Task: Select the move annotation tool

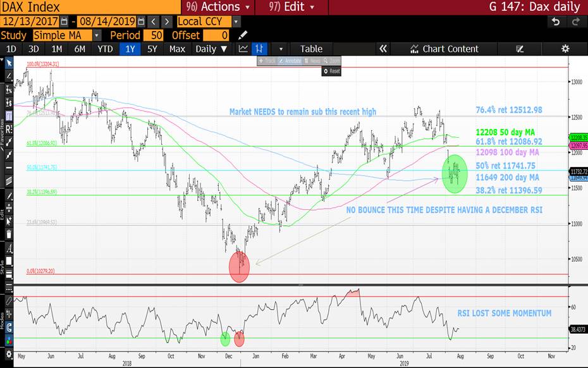Action: point(9,208)
